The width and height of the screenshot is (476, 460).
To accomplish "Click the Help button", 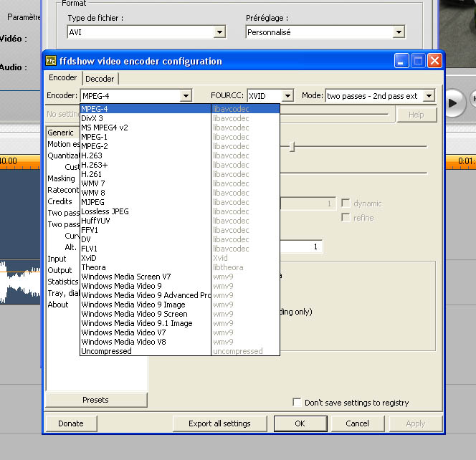I will (x=416, y=115).
